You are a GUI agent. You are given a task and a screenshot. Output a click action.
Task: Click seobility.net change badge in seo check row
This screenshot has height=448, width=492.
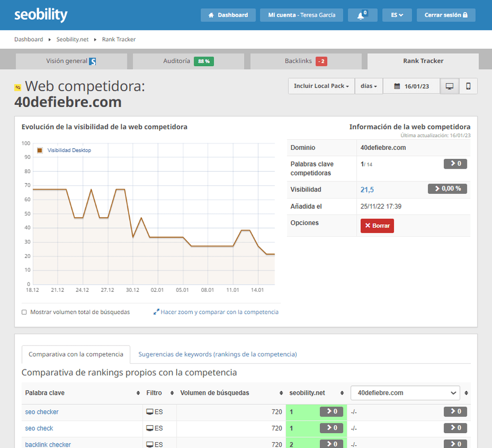331,428
